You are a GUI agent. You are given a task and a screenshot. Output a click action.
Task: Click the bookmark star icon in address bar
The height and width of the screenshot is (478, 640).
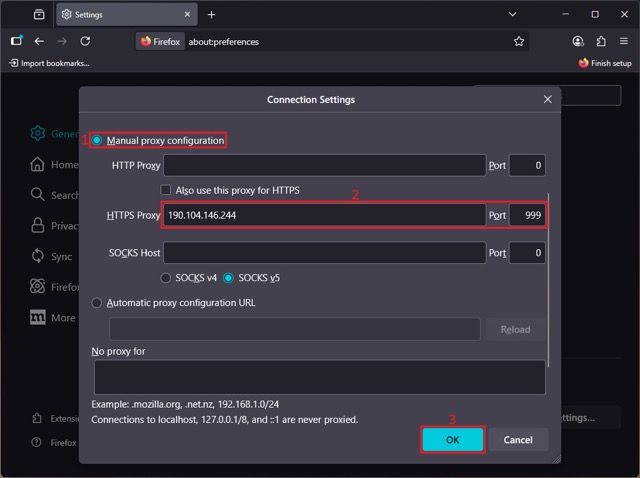(x=519, y=41)
